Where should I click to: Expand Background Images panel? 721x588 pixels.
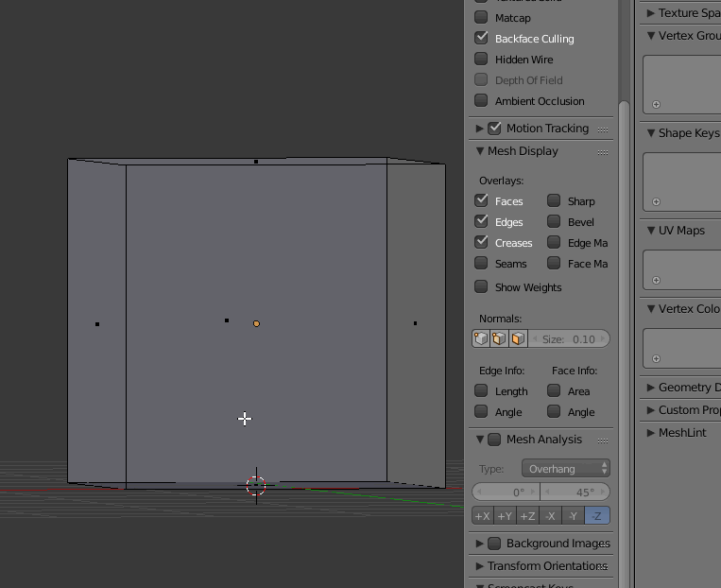coord(480,544)
